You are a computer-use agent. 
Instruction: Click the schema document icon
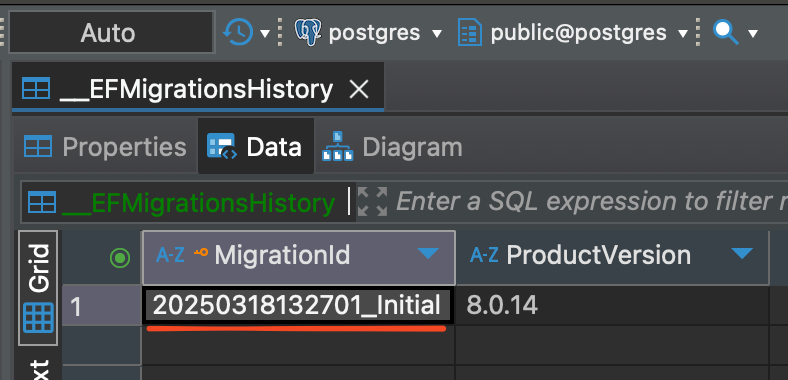[470, 33]
